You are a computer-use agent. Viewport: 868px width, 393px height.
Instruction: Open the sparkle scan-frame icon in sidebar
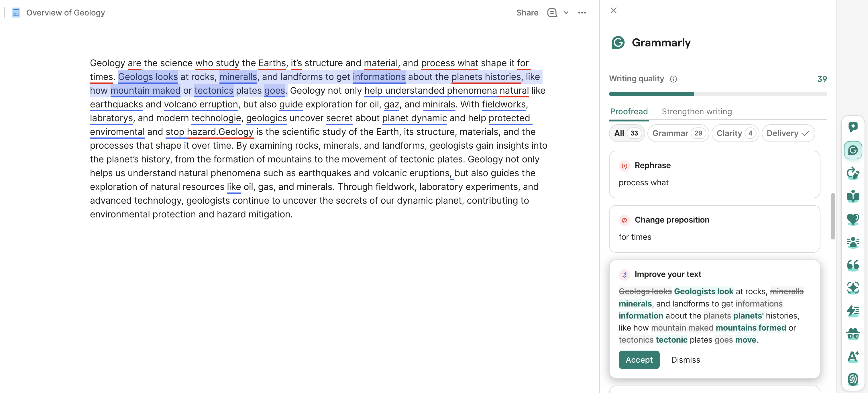pyautogui.click(x=853, y=288)
